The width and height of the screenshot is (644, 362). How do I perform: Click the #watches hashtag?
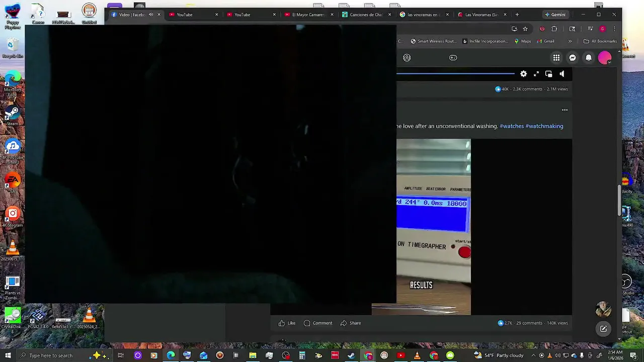click(512, 126)
